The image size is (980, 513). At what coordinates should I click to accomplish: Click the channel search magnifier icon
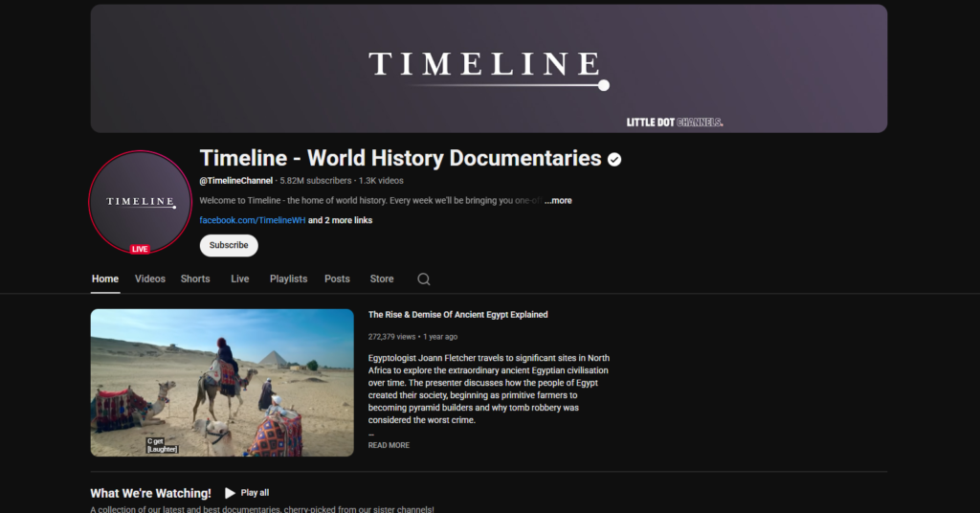tap(424, 279)
